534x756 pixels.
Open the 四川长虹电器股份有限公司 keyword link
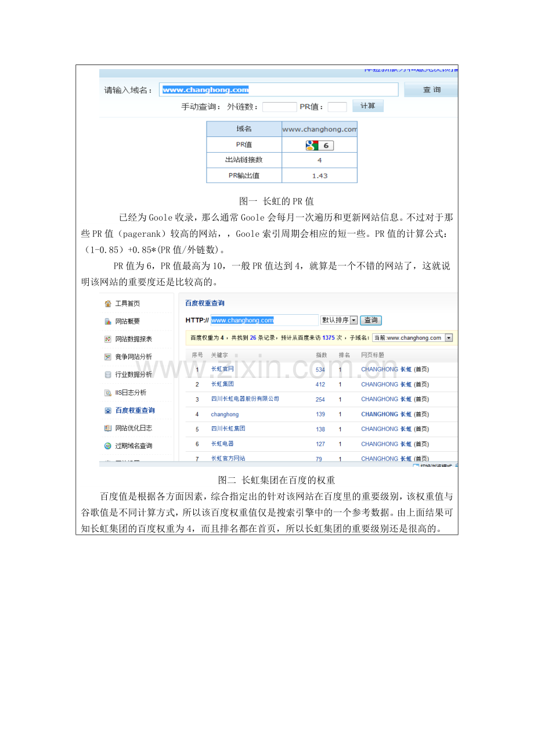click(x=245, y=399)
